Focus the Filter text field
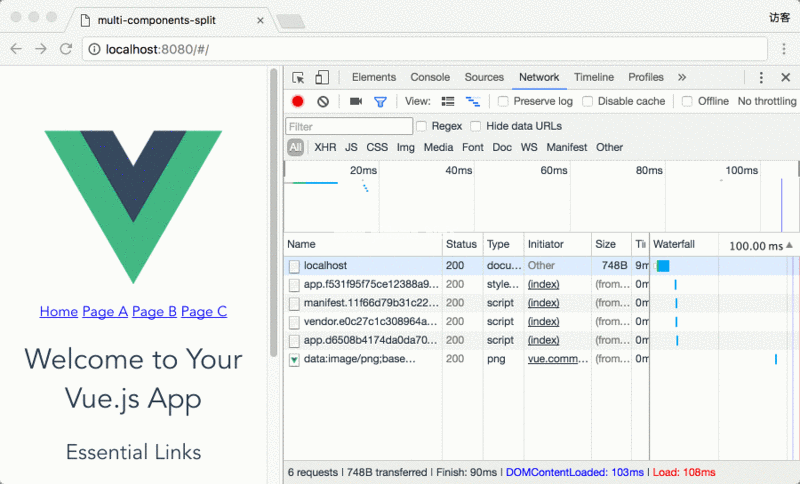Viewport: 800px width, 484px height. [349, 126]
